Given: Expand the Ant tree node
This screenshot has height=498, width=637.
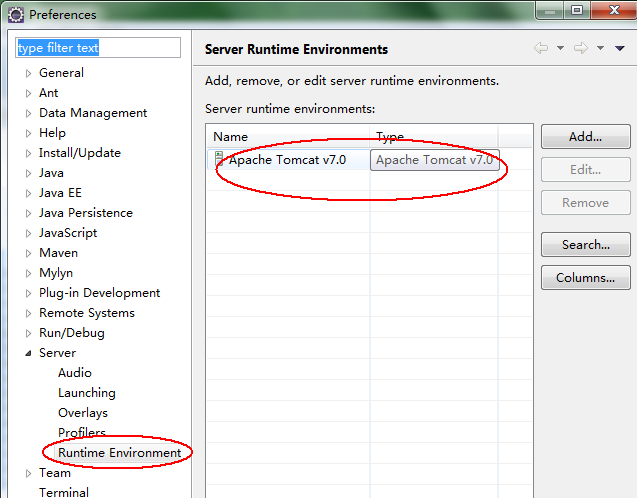Looking at the screenshot, I should point(28,93).
